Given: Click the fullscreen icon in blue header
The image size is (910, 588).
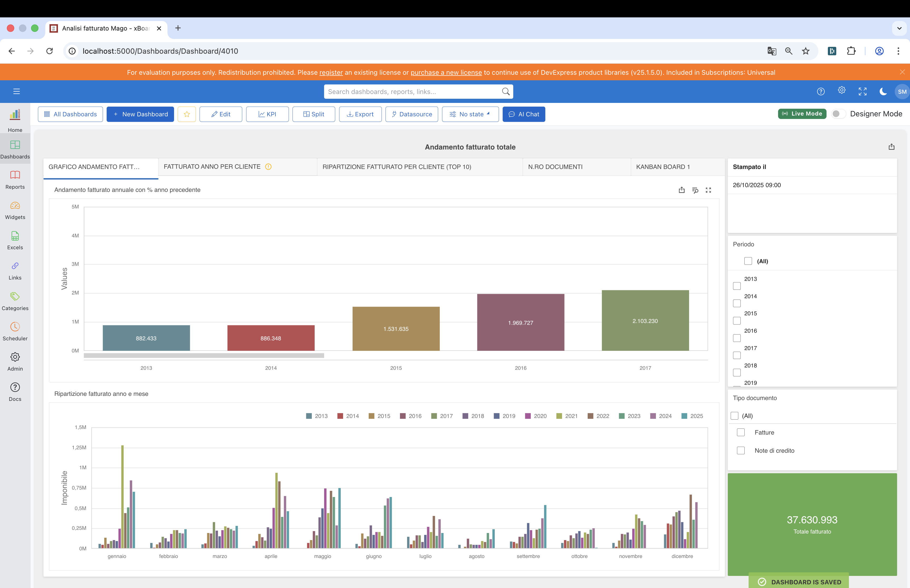Looking at the screenshot, I should [x=863, y=92].
